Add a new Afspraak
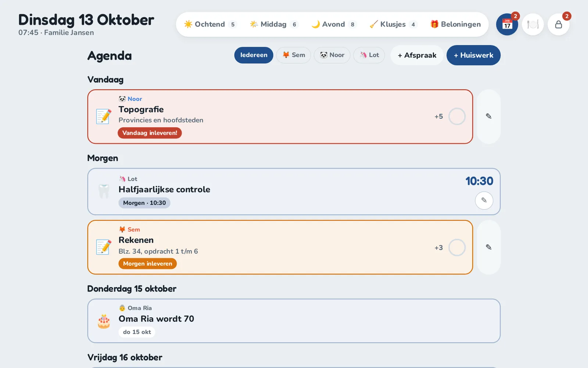This screenshot has height=368, width=588. 417,55
